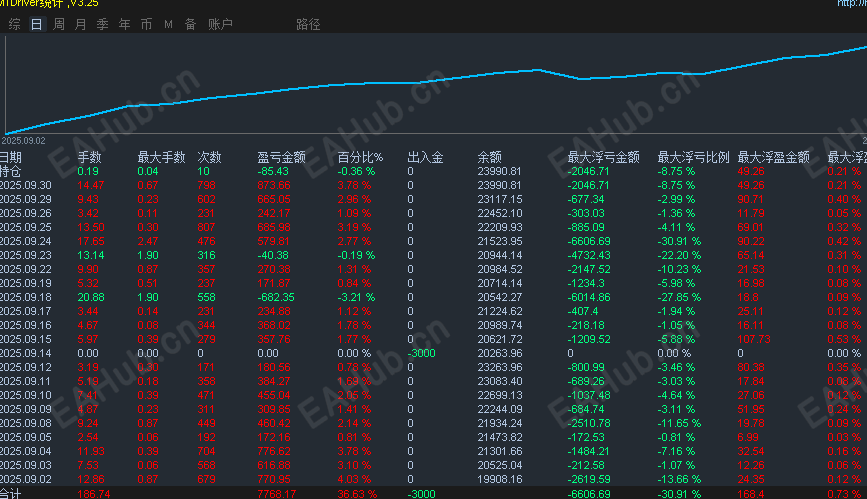Select the 2025.09.26 date cell

click(25, 214)
